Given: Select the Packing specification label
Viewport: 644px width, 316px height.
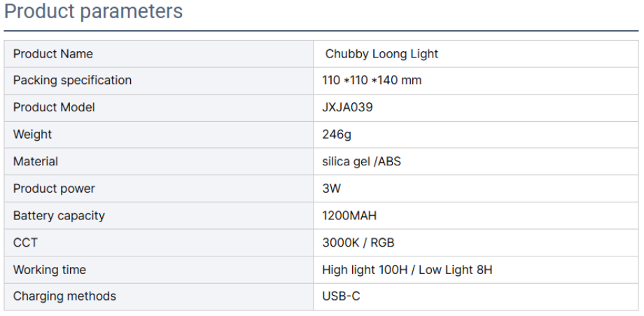Looking at the screenshot, I should pos(72,81).
